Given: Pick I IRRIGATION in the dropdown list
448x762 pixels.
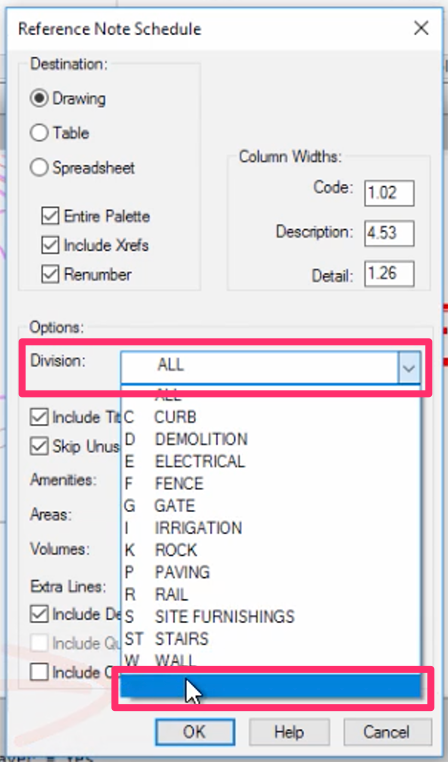Looking at the screenshot, I should click(x=270, y=528).
